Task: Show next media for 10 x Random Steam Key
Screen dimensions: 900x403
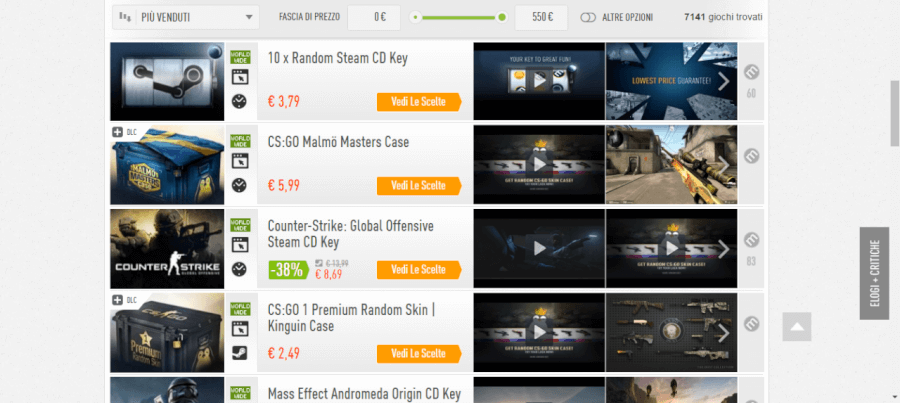Action: 724,82
